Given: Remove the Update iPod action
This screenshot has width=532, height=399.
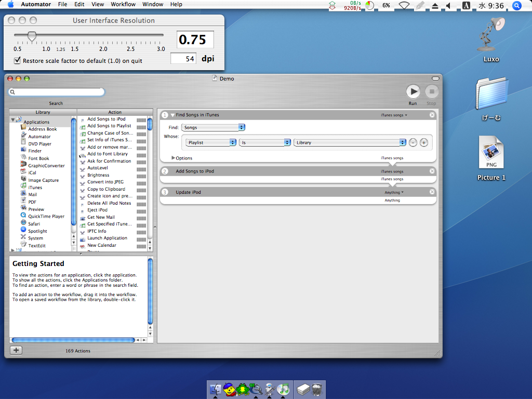Looking at the screenshot, I should pos(432,192).
